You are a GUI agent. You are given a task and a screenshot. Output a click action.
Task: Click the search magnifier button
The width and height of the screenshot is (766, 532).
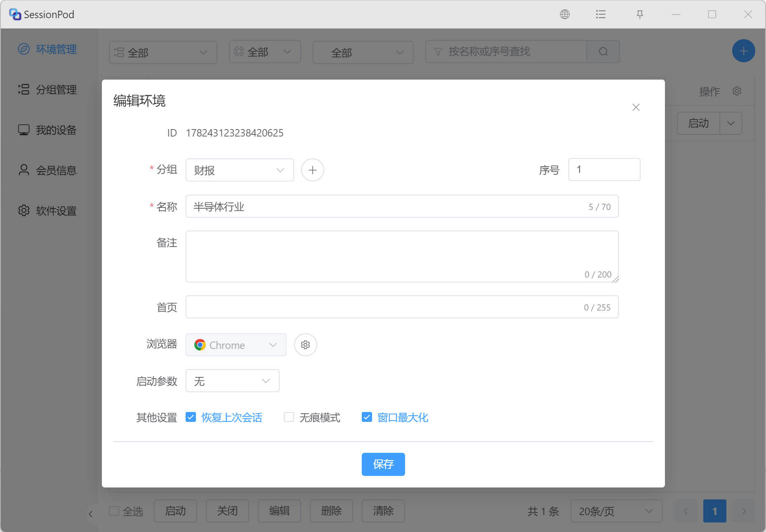click(603, 52)
